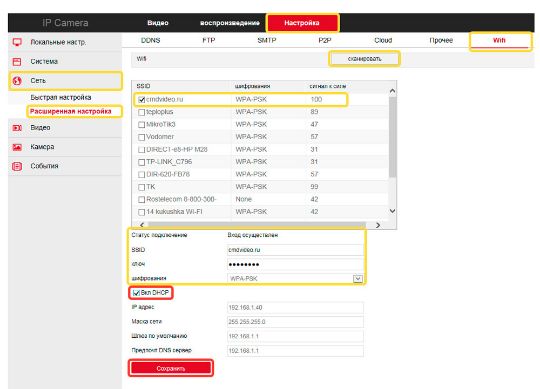
Task: Check the Vodomer network checkbox
Action: [x=141, y=137]
